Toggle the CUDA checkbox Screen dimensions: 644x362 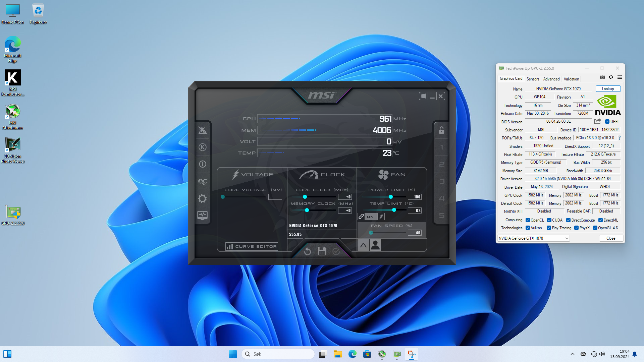click(549, 220)
